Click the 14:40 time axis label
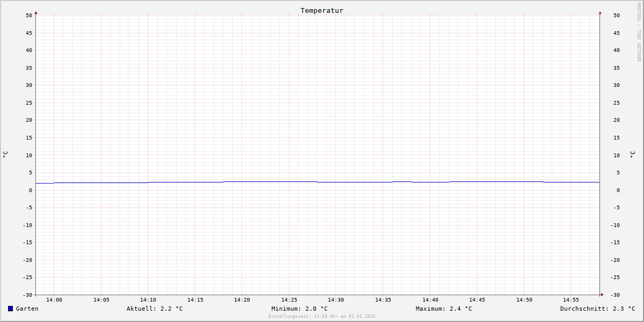Screen dimensions: 644x322 [430, 300]
